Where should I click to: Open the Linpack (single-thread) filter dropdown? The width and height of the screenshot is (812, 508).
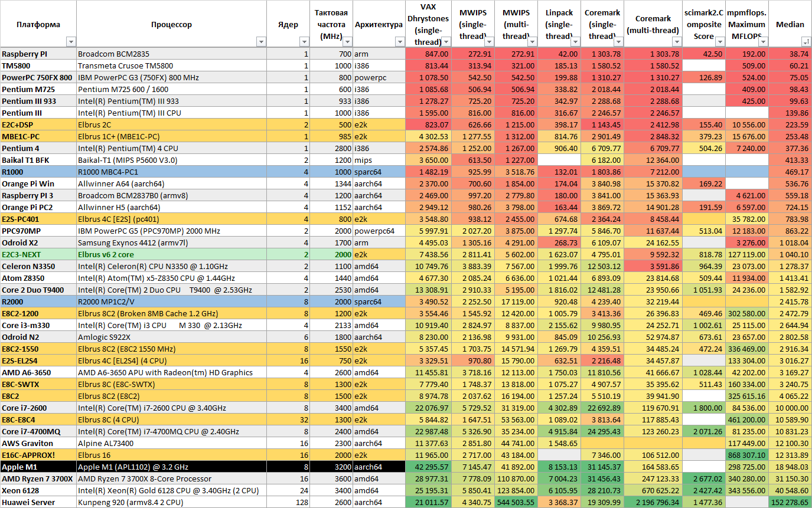point(576,42)
